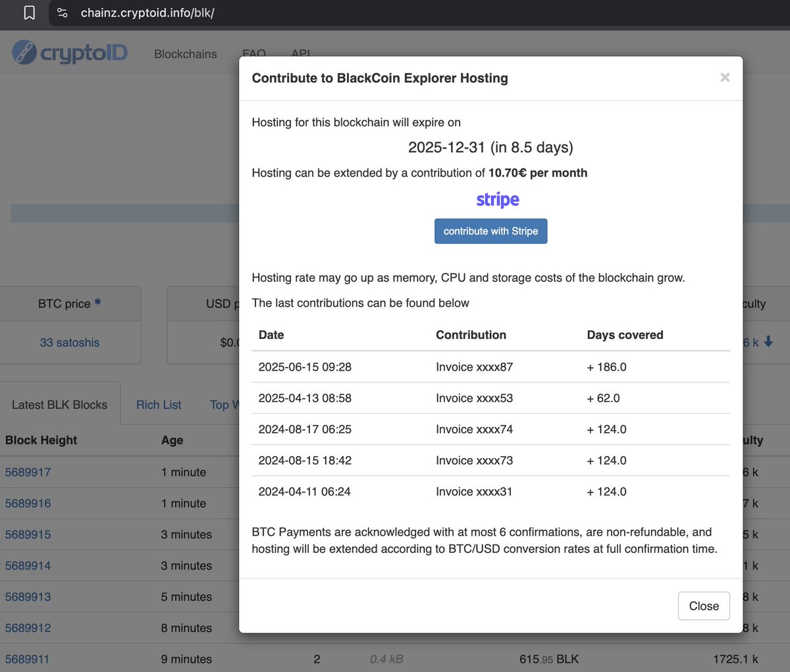Open block 5689913 details
This screenshot has height=672, width=790.
click(x=28, y=597)
